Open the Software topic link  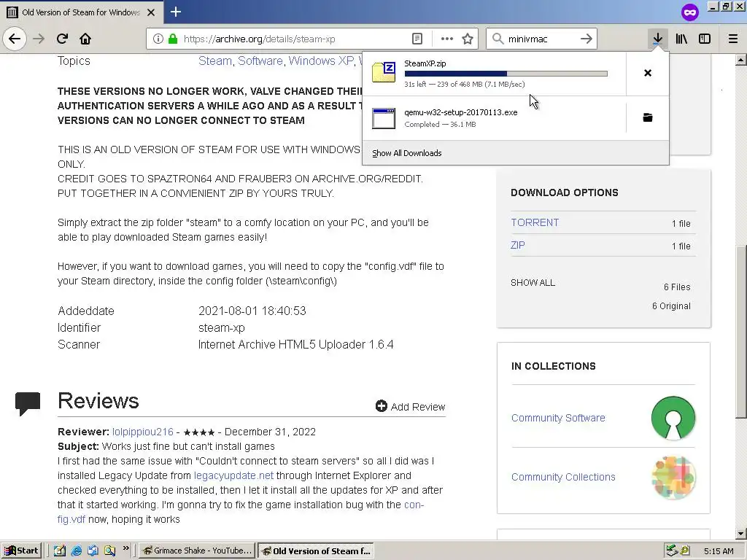click(x=260, y=61)
